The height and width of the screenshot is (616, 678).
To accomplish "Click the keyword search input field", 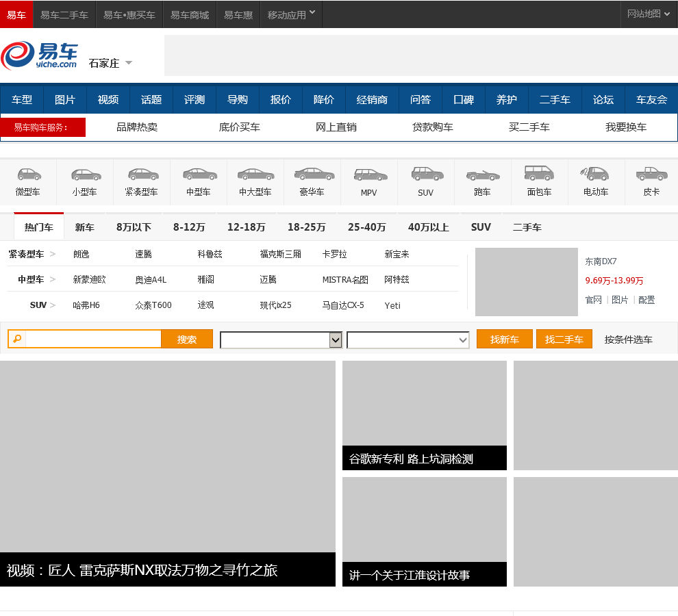I will click(x=93, y=339).
